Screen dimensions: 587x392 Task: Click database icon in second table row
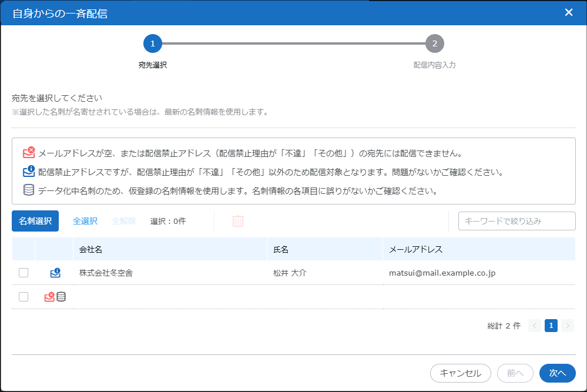point(61,297)
